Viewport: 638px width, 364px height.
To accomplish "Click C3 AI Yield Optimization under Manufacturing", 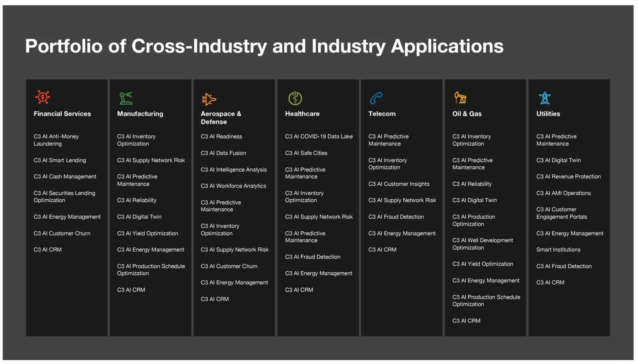I will [x=148, y=234].
